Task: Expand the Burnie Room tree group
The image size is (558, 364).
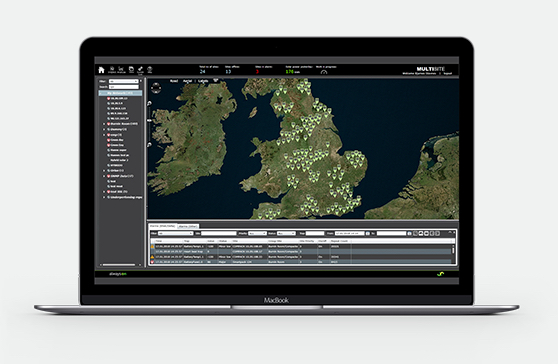Action: click(x=104, y=124)
